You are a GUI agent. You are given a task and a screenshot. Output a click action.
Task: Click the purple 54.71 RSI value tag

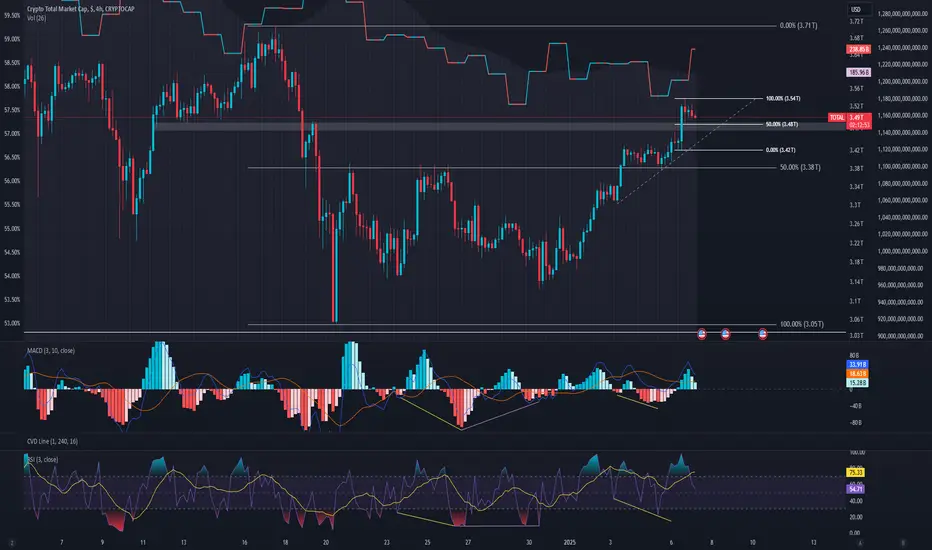click(856, 489)
